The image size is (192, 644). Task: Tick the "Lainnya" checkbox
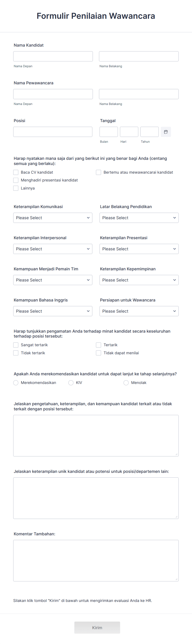coord(15,188)
